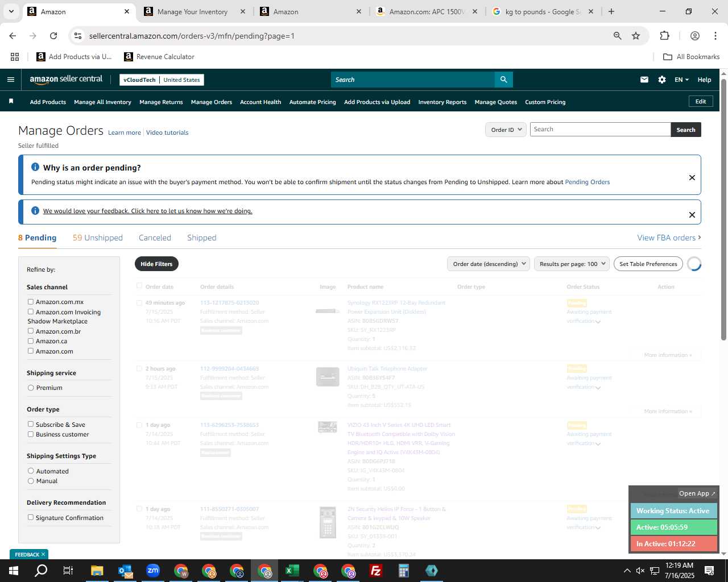Click the FEEDBACK tab at bottom left
The height and width of the screenshot is (582, 728).
click(x=29, y=554)
